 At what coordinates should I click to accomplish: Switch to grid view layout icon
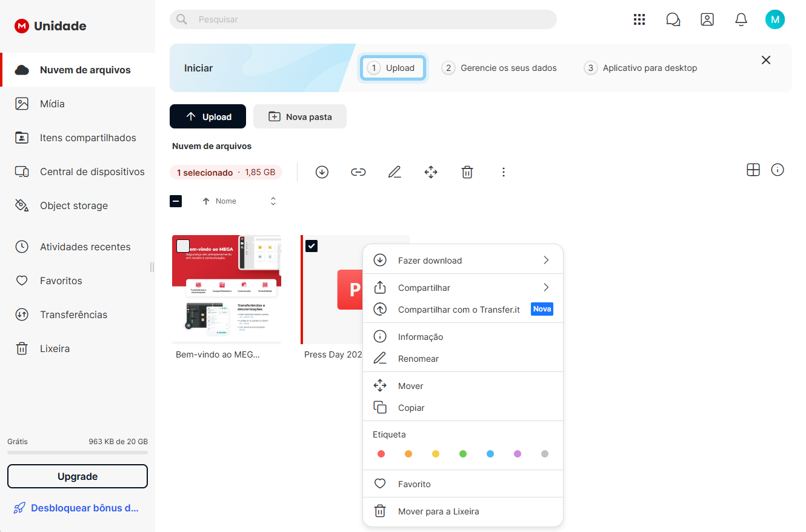pos(753,170)
